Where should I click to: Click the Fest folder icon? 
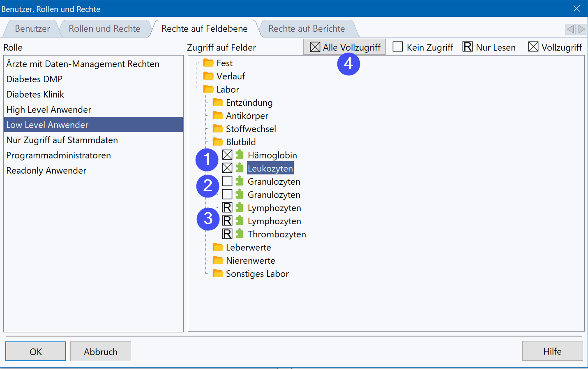coord(209,63)
